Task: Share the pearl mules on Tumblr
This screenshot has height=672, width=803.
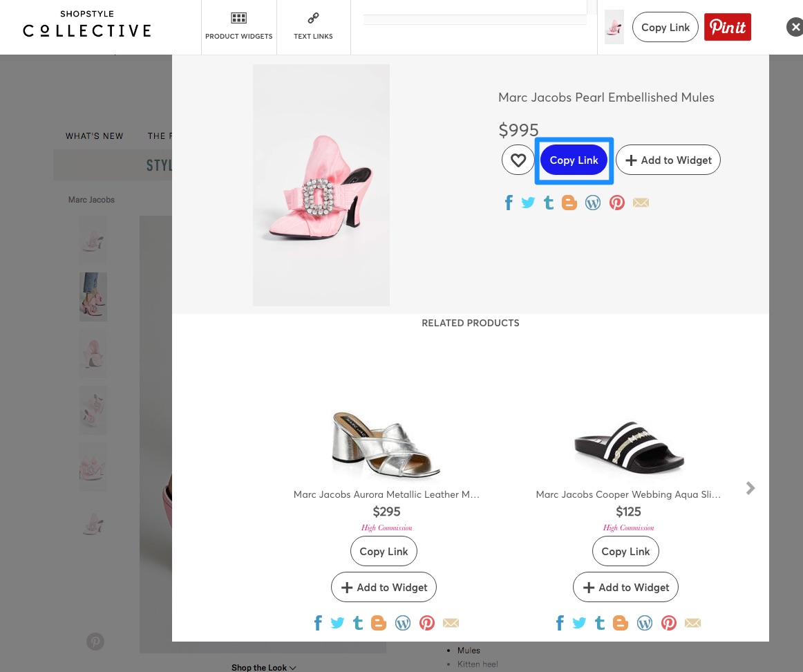Action: (x=549, y=203)
